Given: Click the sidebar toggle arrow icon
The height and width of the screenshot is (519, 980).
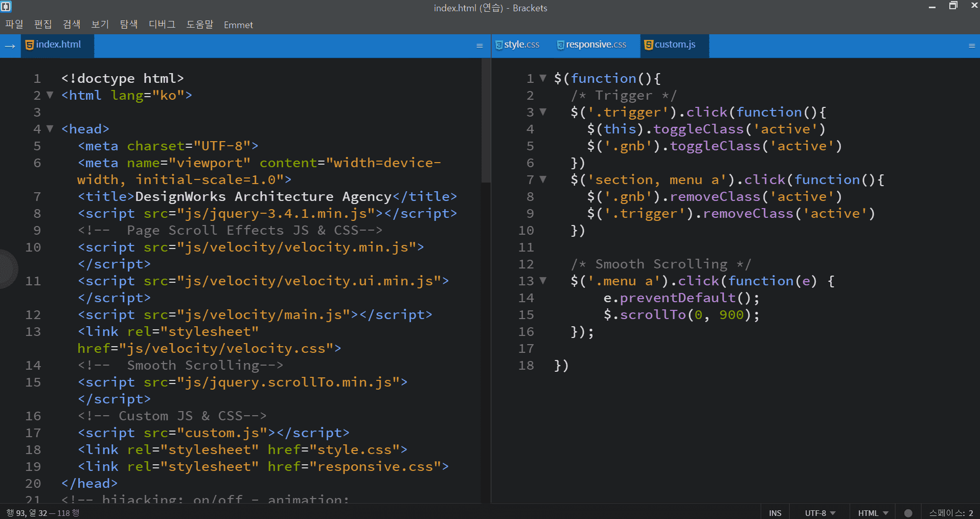Looking at the screenshot, I should [x=10, y=46].
